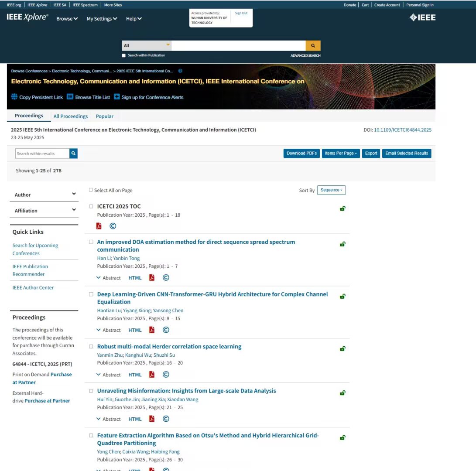Click copyright icon for DOA estimation paper
Viewport: 476px width, 471px height.
coord(166,278)
